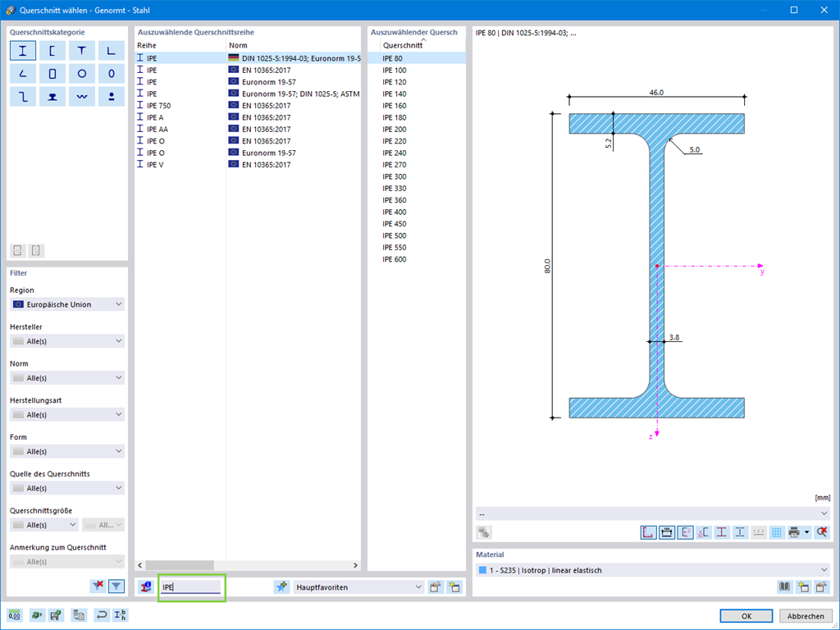Select the I-section category icon
This screenshot has height=630, width=840.
pos(22,51)
